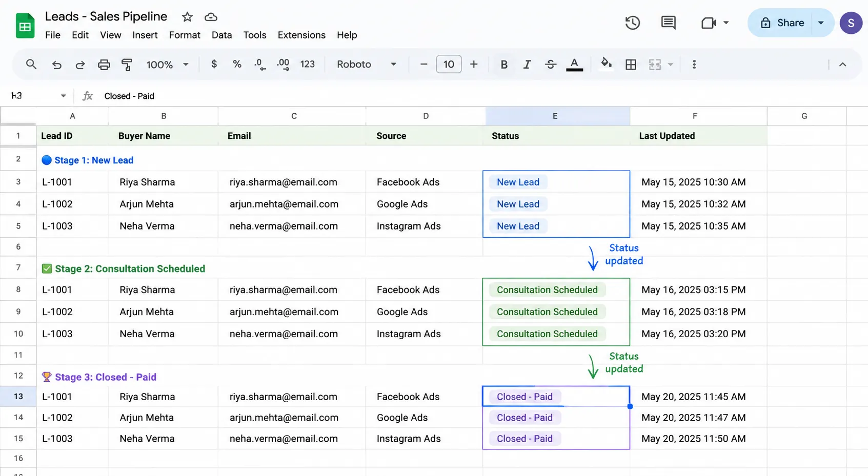Decrease decimal places
The image size is (868, 476).
pos(260,64)
